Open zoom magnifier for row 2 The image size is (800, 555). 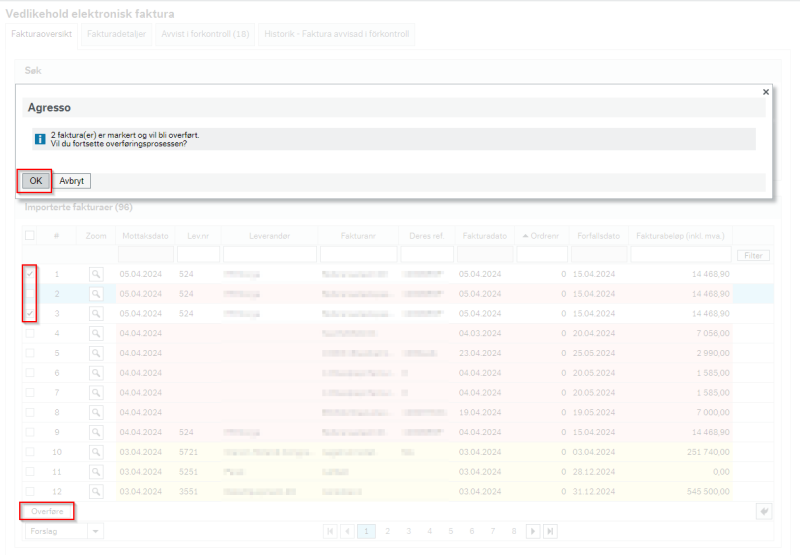click(96, 294)
